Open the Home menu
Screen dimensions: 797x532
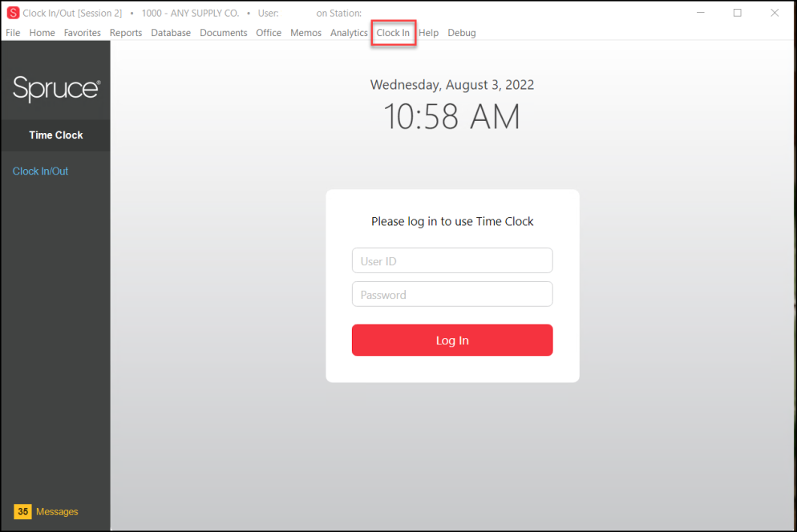click(x=42, y=33)
